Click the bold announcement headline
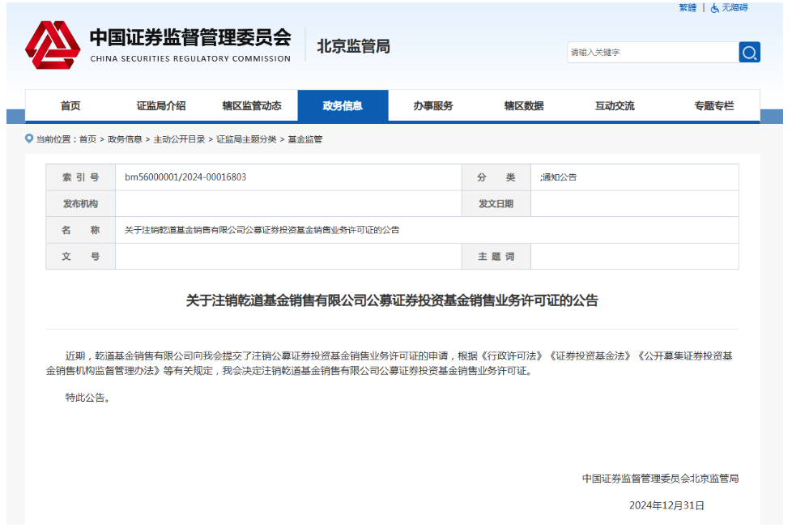 [392, 300]
